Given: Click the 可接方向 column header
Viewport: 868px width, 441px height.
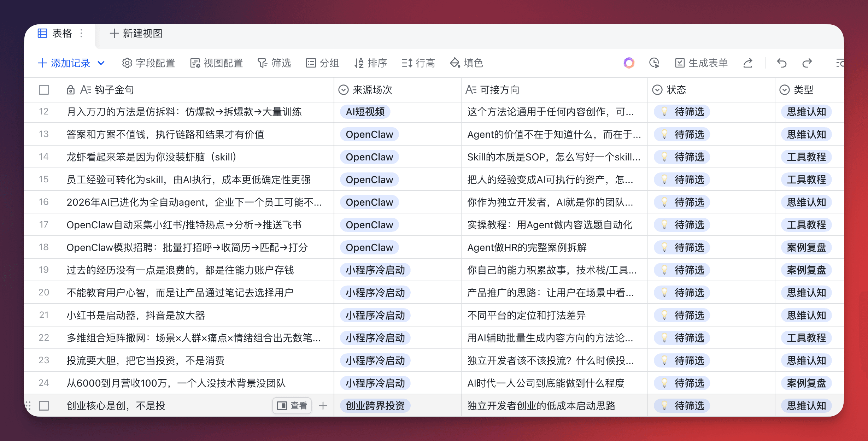Looking at the screenshot, I should tap(554, 90).
